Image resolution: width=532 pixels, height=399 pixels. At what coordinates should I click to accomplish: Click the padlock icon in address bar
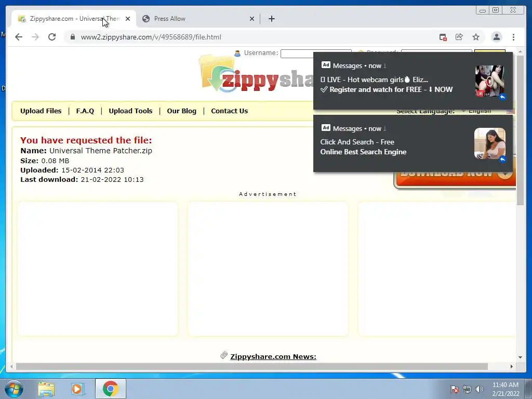pos(72,37)
